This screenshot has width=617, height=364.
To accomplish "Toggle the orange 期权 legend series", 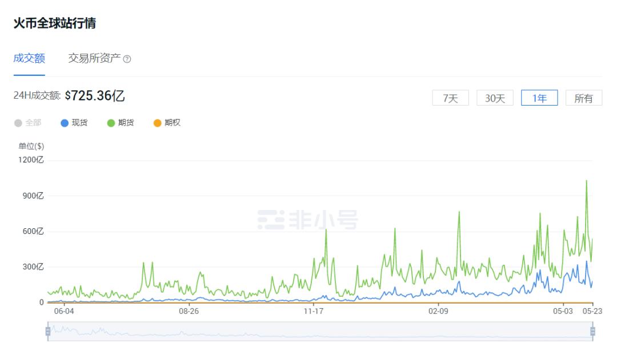I will (167, 123).
